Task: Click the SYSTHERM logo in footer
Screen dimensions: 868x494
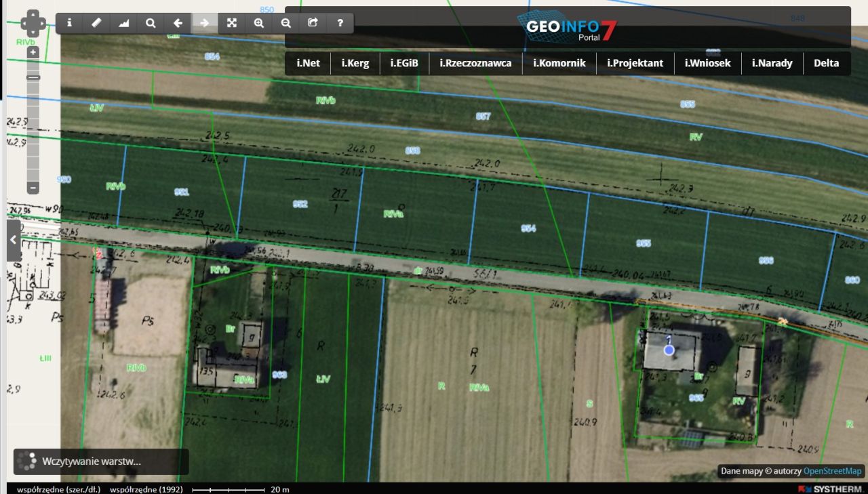Action: 830,489
